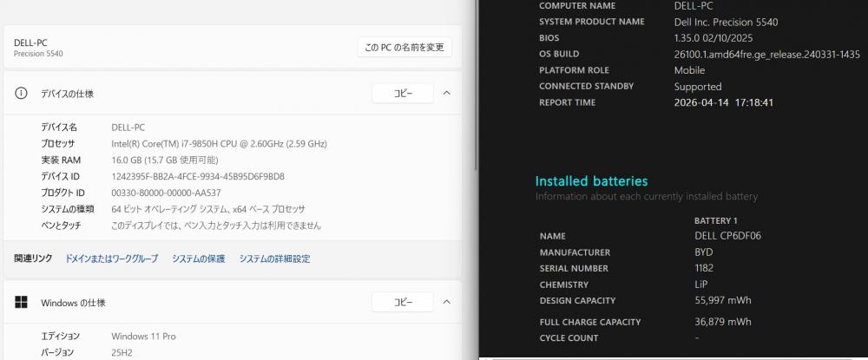Click the COMPUTER NAME value in battery report
This screenshot has height=360, width=868.
[693, 6]
